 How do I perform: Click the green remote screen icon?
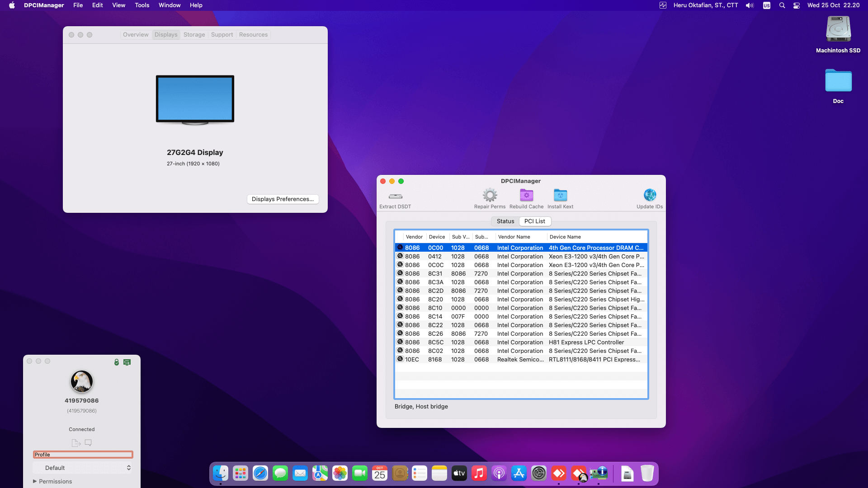pos(127,362)
